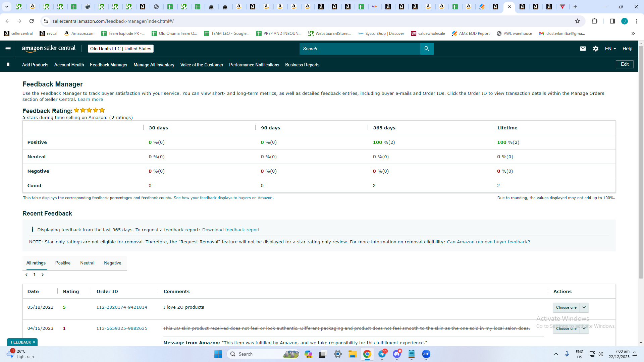Open the AMZ EOD Report bookmark
Image resolution: width=644 pixels, height=362 pixels.
(471, 34)
